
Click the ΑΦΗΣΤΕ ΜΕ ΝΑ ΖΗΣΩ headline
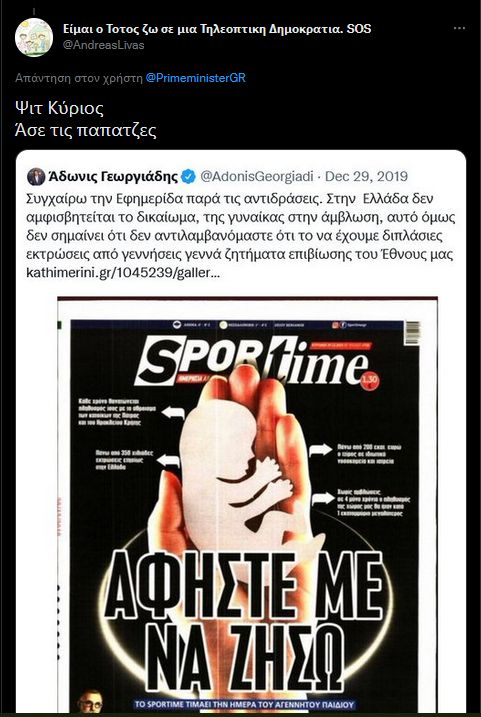245,620
